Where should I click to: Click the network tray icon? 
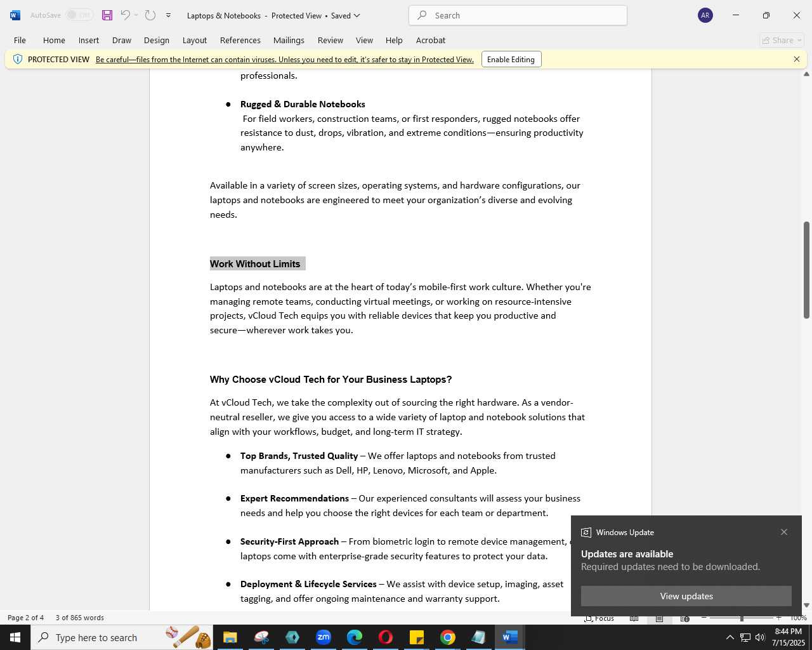[x=745, y=637]
